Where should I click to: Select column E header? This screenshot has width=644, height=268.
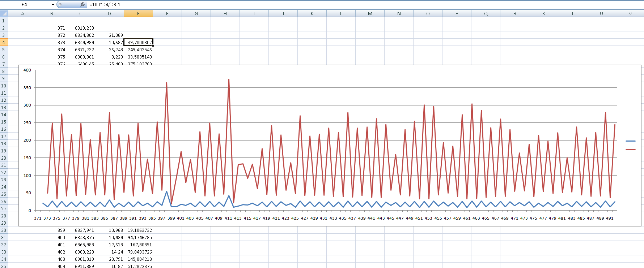[x=138, y=13]
